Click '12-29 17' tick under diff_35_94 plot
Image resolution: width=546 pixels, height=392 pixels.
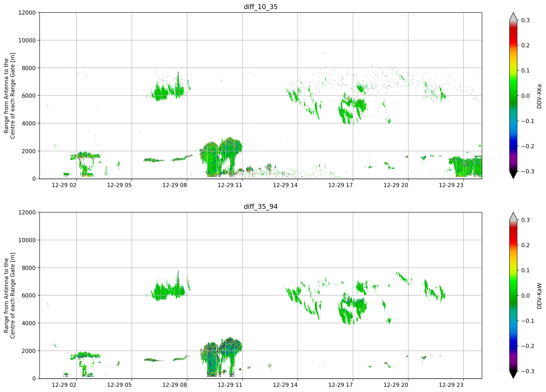pyautogui.click(x=341, y=385)
